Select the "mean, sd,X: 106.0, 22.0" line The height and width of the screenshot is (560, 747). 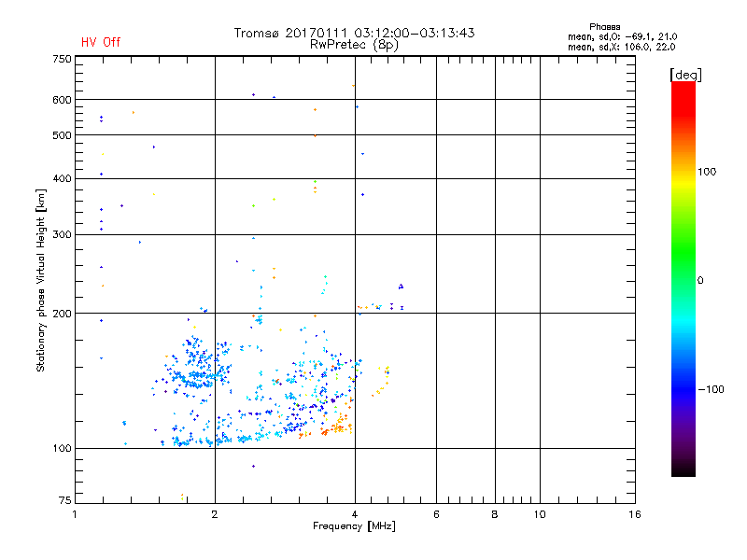coord(621,47)
